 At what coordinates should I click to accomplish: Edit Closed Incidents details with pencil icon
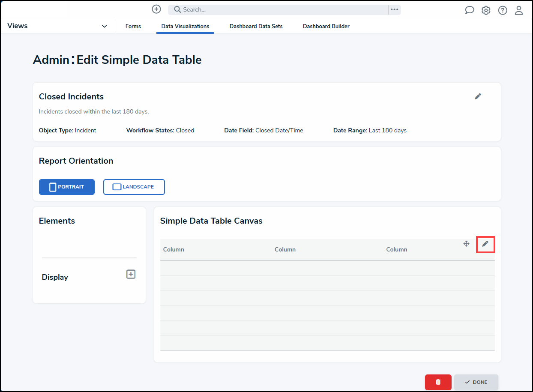pyautogui.click(x=478, y=96)
